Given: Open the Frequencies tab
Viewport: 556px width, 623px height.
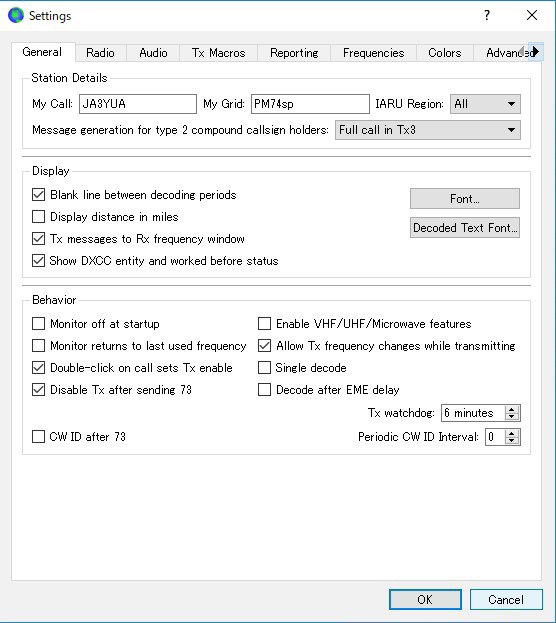Looking at the screenshot, I should coord(374,53).
